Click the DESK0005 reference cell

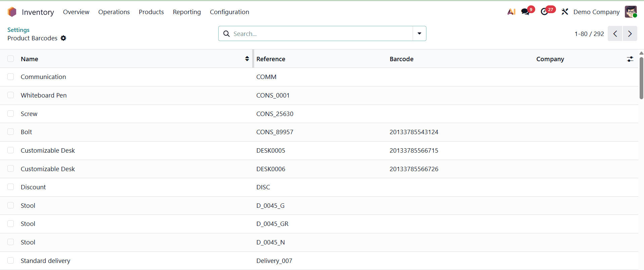[271, 150]
